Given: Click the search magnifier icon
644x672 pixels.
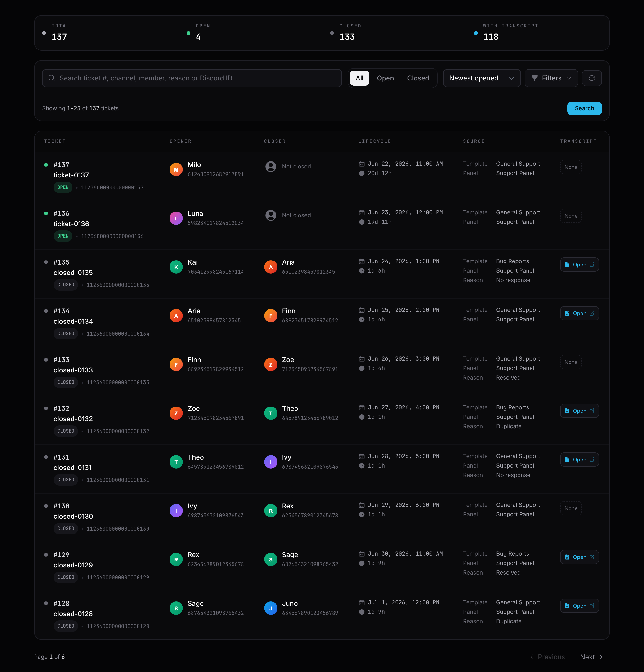Looking at the screenshot, I should [51, 78].
